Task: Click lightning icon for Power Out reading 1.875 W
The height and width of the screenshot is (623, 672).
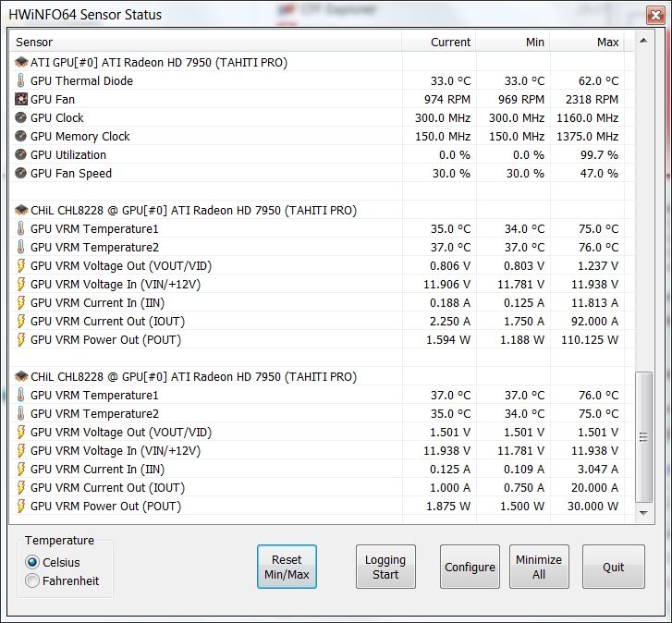Action: [20, 506]
